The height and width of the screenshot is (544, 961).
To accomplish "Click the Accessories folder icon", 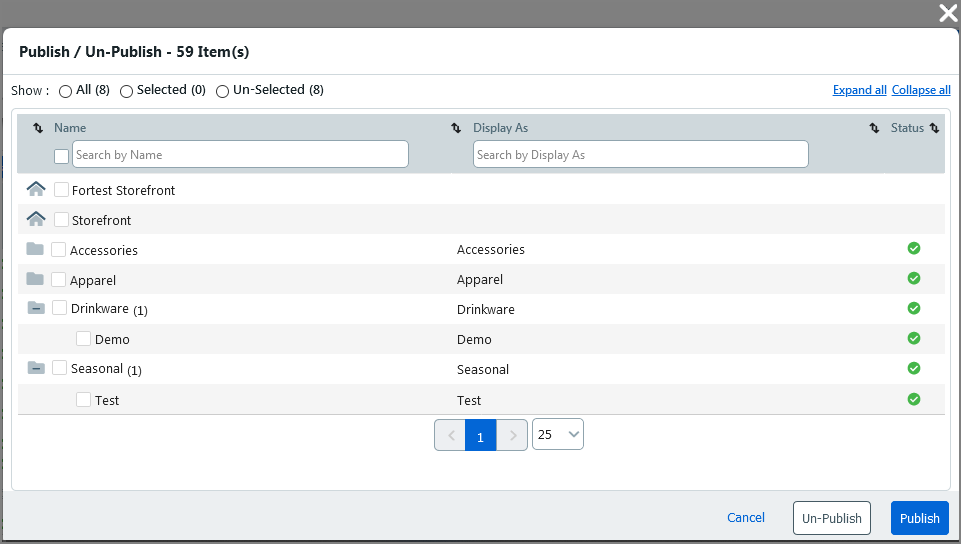I will coord(35,249).
